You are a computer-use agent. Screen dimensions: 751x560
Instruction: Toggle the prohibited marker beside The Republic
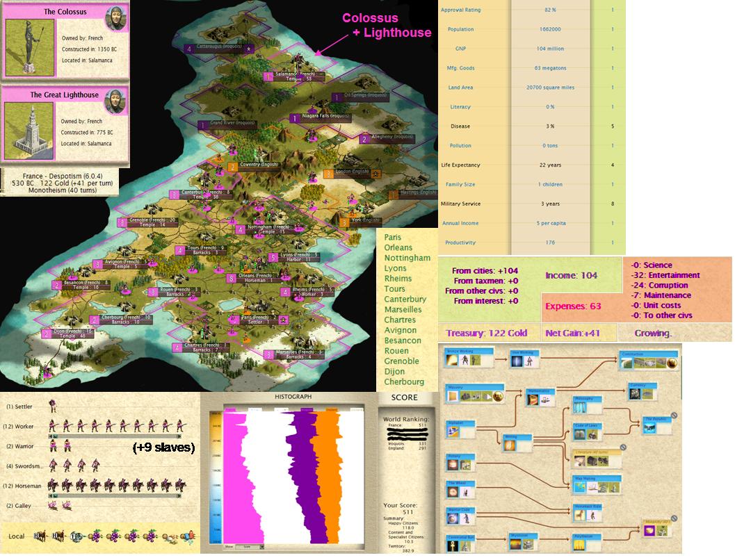coord(674,415)
